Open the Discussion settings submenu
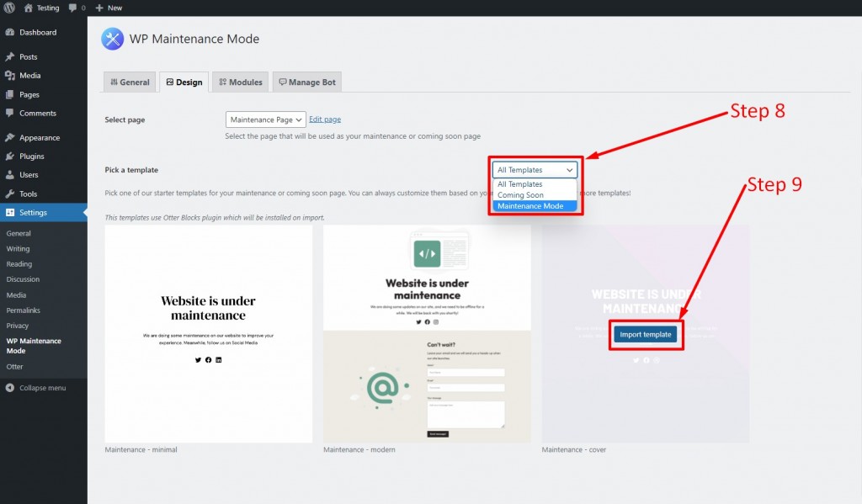The height and width of the screenshot is (504, 862). click(x=23, y=279)
